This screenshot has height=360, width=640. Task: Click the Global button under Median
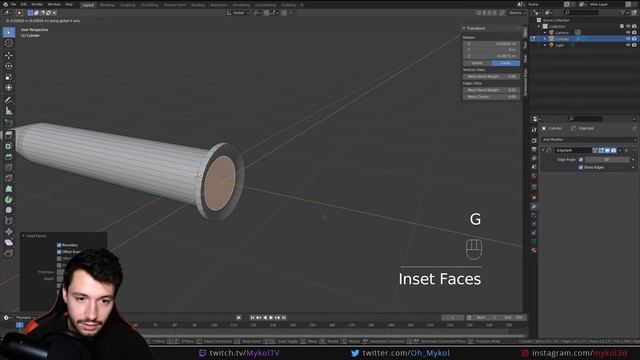tap(477, 63)
